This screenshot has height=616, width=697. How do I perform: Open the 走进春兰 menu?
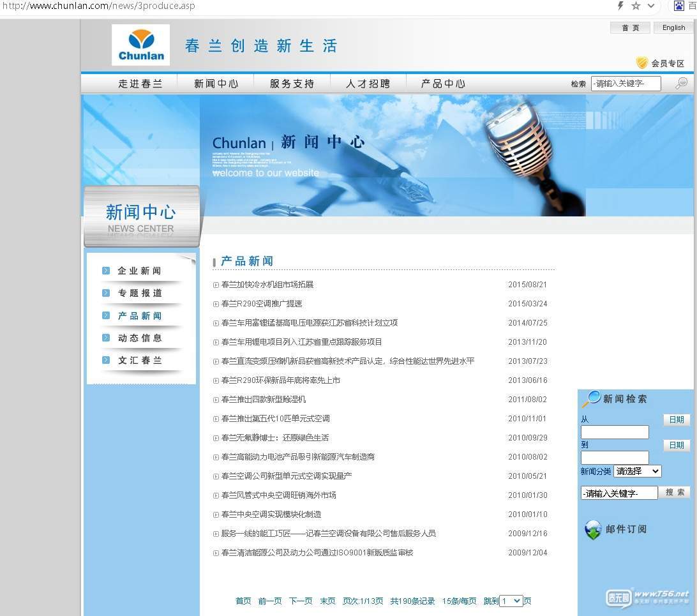[x=140, y=84]
